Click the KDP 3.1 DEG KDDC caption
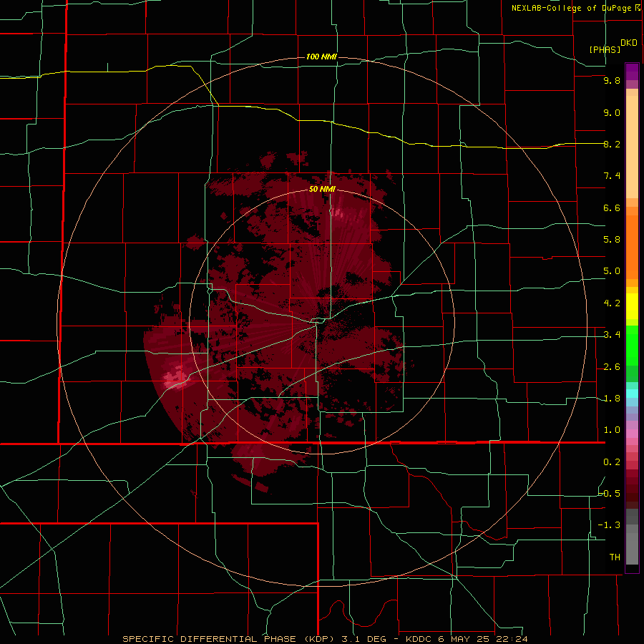 tap(325, 639)
